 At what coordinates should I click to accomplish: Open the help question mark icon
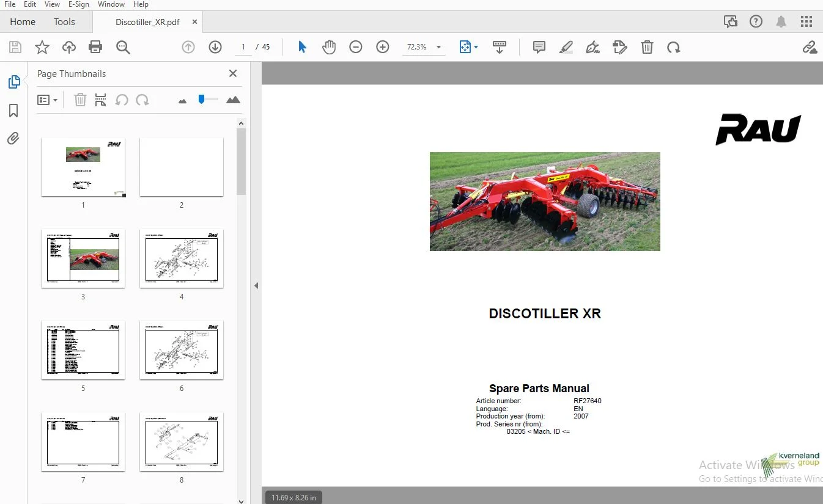[x=756, y=22]
